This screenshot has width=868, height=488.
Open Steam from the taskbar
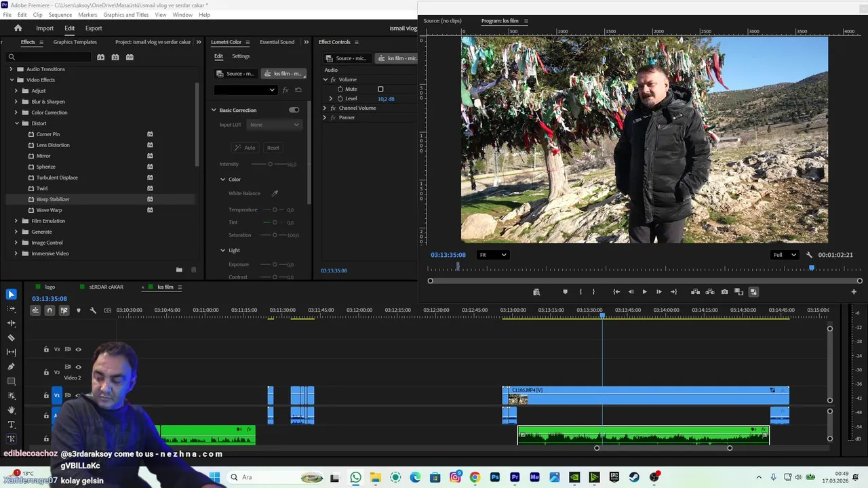[x=634, y=477]
